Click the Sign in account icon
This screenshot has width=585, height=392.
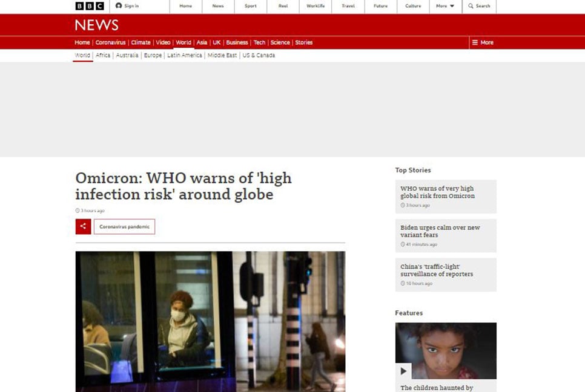(x=119, y=6)
